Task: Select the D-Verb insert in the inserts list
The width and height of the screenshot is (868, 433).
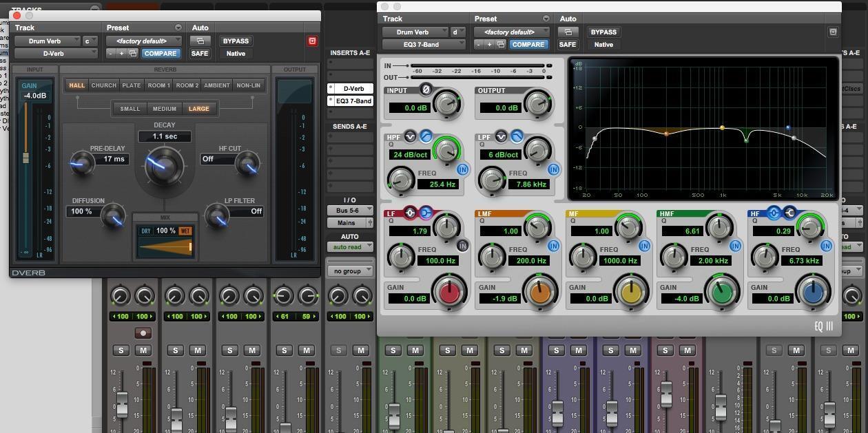Action: point(353,88)
